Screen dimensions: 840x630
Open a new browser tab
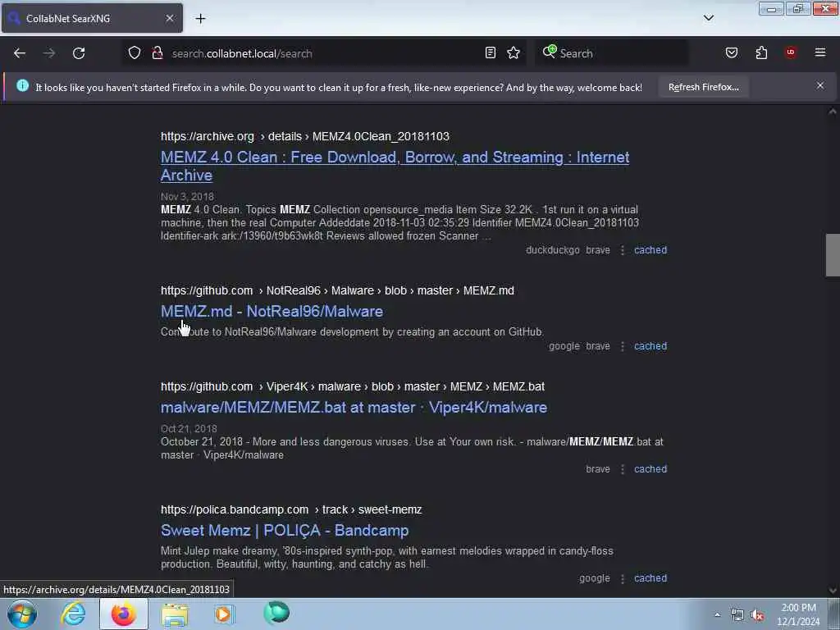pos(200,19)
